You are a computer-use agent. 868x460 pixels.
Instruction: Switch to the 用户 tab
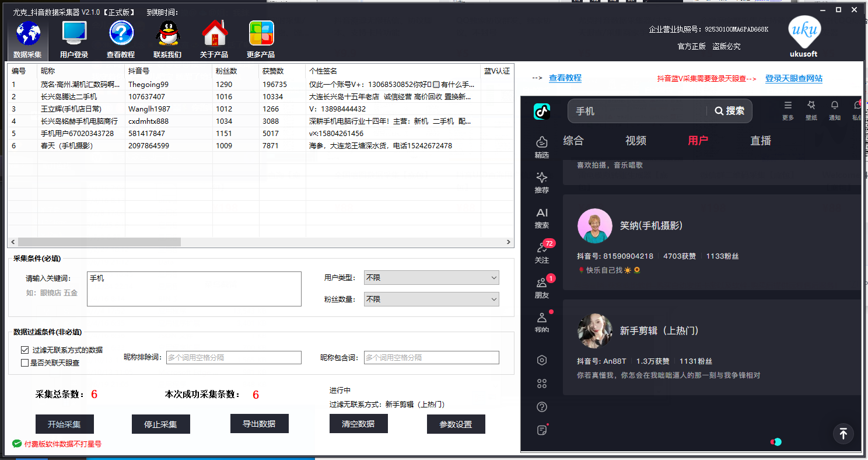(x=698, y=141)
